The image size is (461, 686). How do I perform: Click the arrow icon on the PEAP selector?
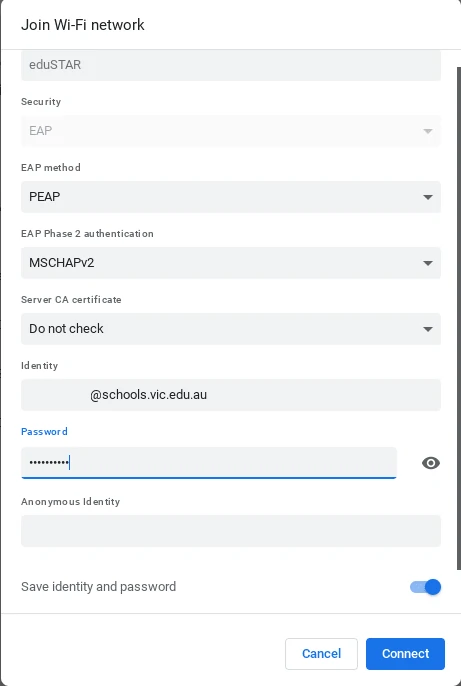pos(428,197)
